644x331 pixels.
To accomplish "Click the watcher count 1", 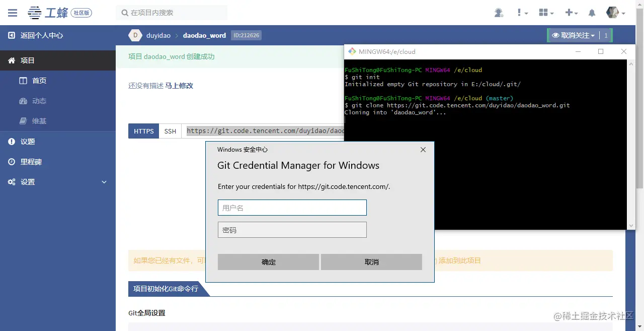I will point(606,35).
